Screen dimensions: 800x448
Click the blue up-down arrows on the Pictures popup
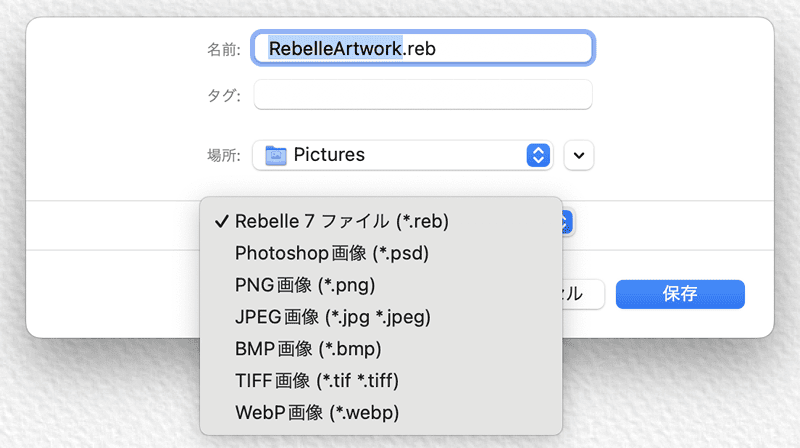(x=539, y=155)
